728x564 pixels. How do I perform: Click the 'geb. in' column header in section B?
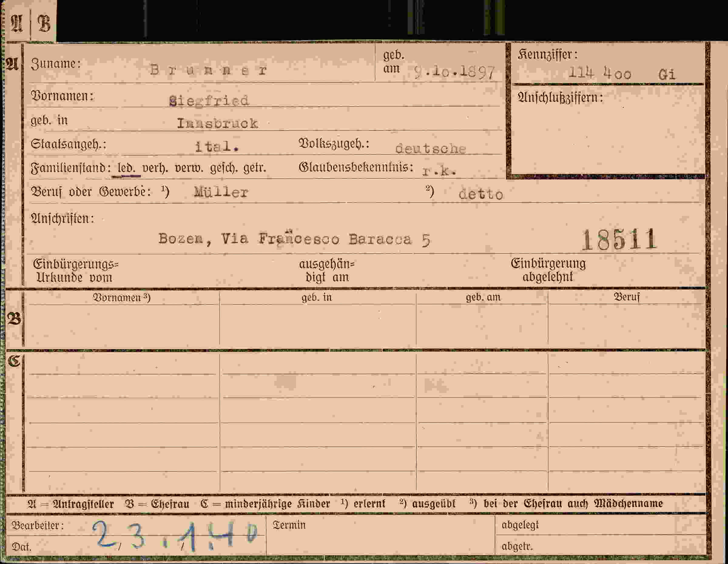tap(317, 297)
